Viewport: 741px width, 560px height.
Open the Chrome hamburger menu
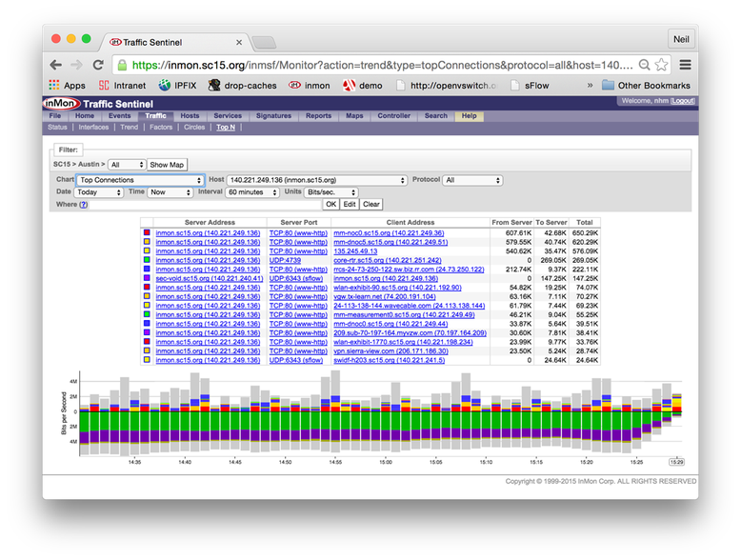pos(685,65)
